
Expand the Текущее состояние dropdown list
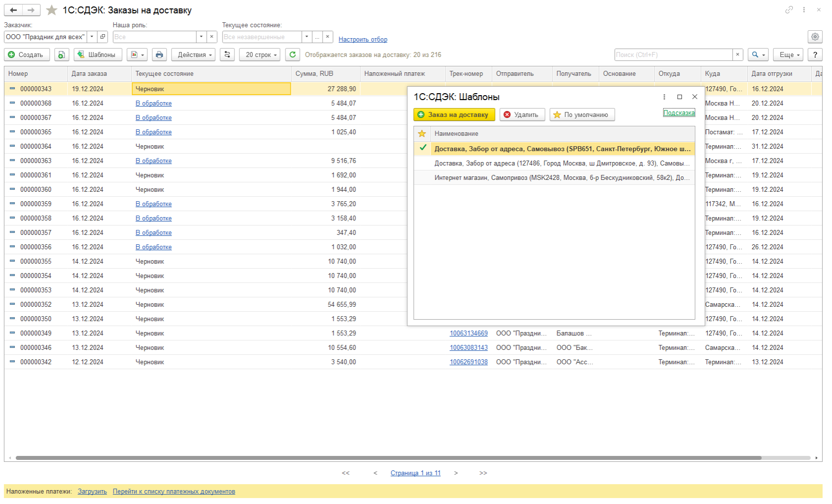tap(307, 37)
